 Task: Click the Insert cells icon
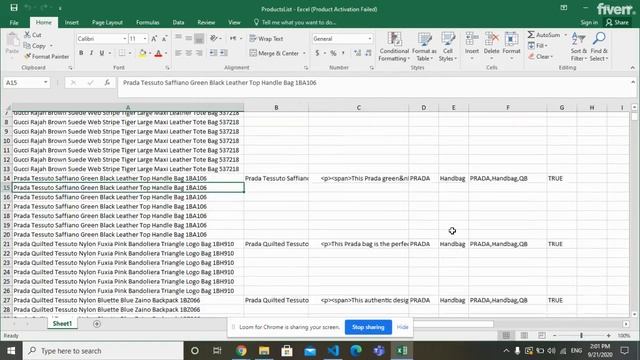point(472,39)
